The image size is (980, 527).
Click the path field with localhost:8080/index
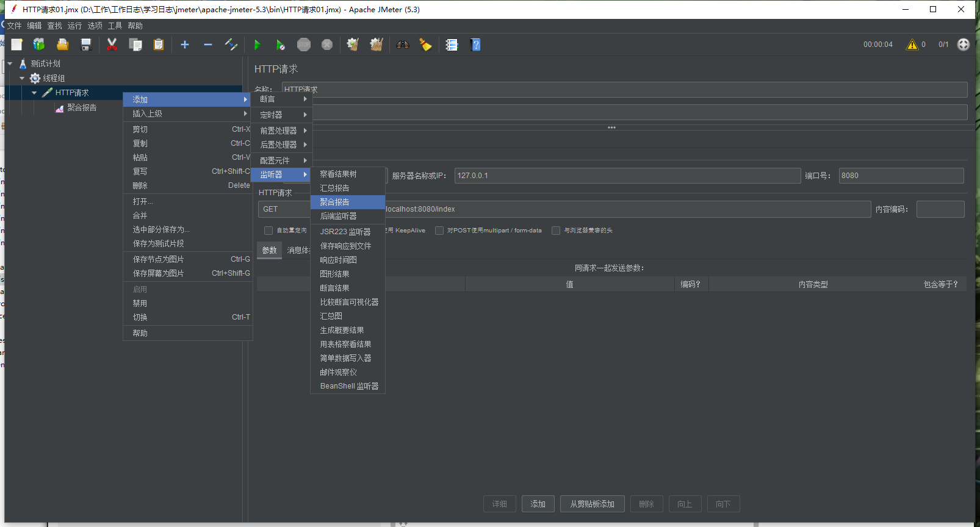(627, 209)
